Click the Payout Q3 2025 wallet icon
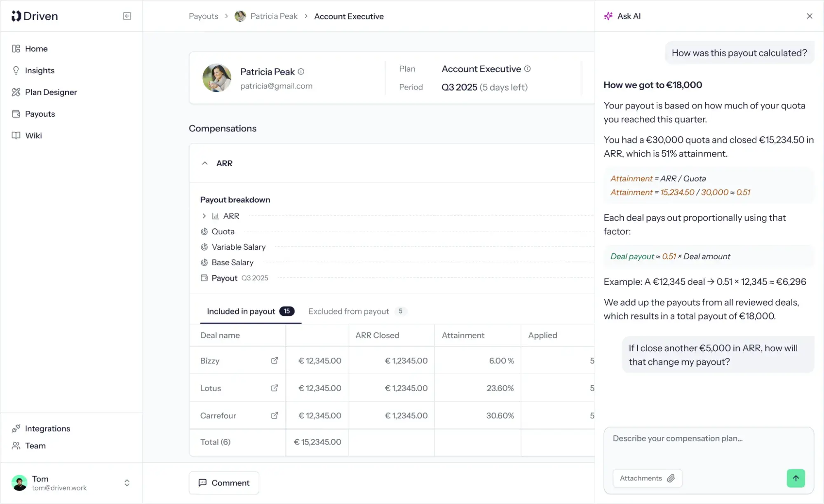 (x=204, y=278)
